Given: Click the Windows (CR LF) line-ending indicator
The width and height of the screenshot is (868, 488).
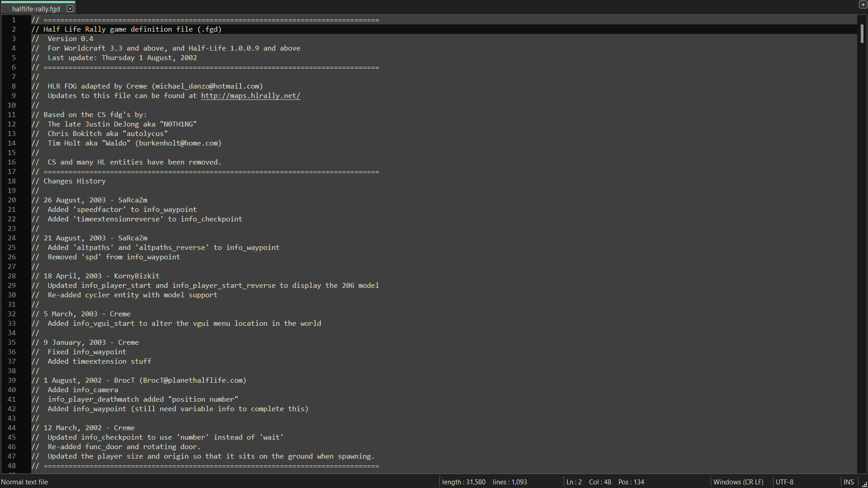Looking at the screenshot, I should [x=738, y=482].
